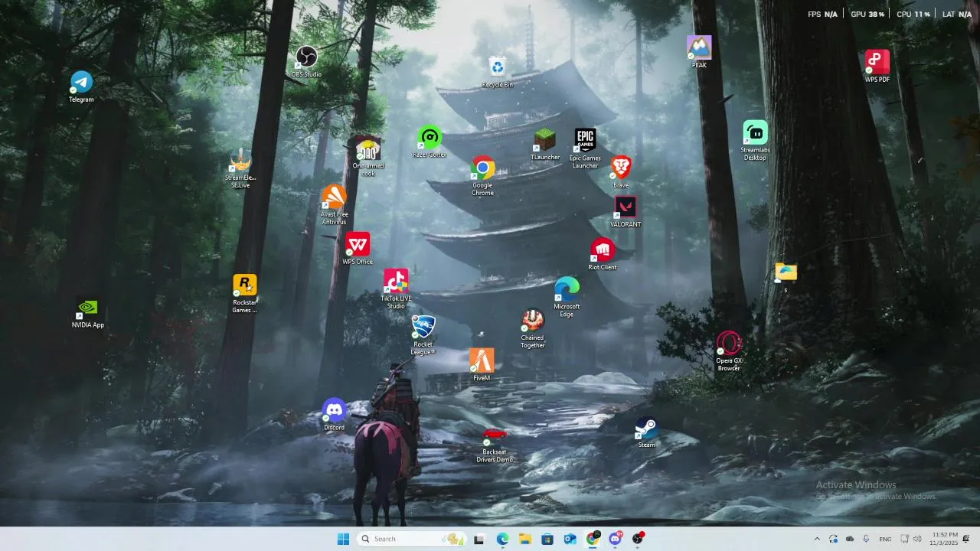Open the Epic Games Launcher icon
Viewport: 980px width, 551px height.
point(585,149)
